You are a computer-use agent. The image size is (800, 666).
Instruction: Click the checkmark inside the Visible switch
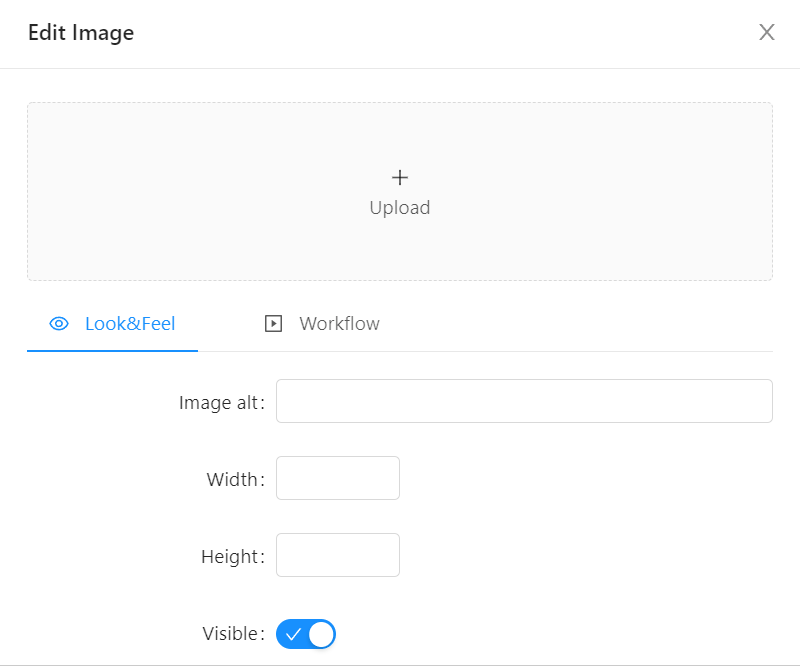293,634
